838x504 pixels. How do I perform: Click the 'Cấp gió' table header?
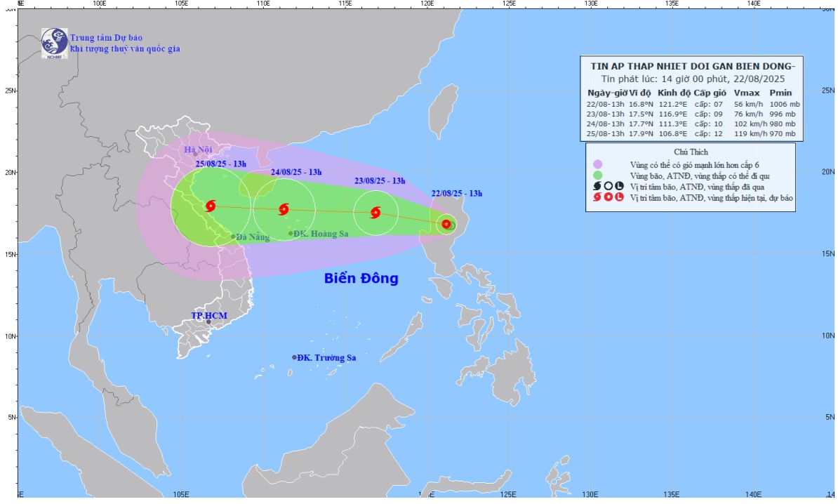pos(710,93)
